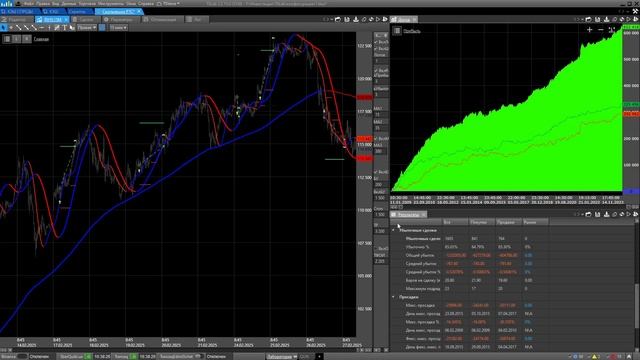
Task: Click the fit-to-screen icon on the Доход chart
Action: [611, 29]
